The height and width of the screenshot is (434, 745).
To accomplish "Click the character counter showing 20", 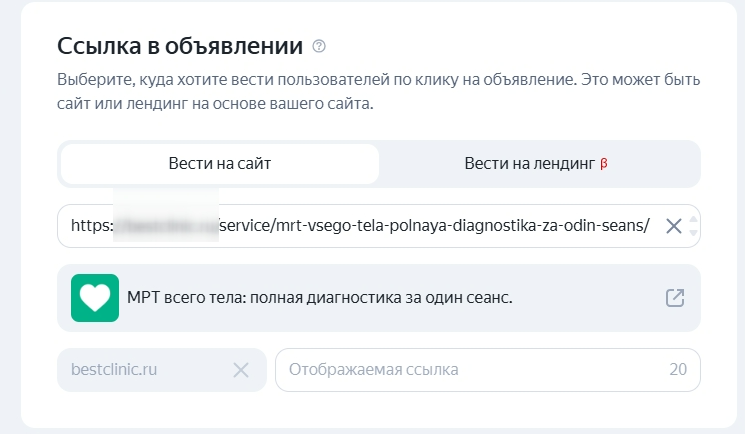I will 678,370.
